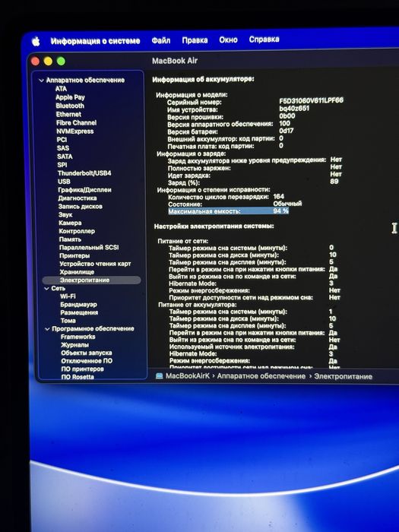The width and height of the screenshot is (399, 532).
Task: Open the Окно menu
Action: [x=228, y=40]
